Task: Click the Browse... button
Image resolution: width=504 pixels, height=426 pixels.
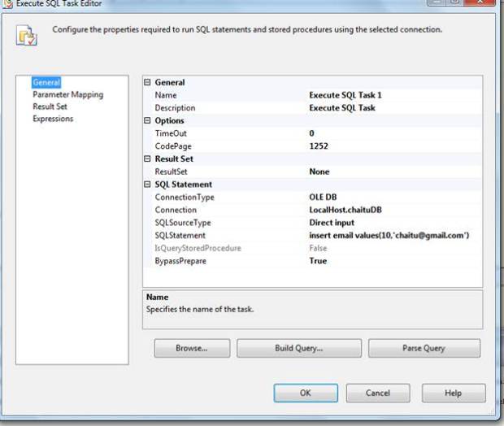Action: tap(192, 348)
